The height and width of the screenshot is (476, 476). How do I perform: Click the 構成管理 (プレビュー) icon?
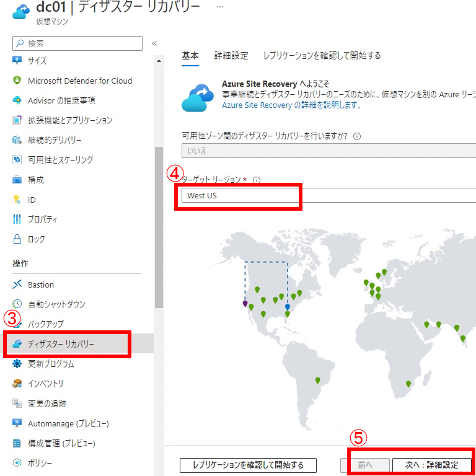click(17, 443)
